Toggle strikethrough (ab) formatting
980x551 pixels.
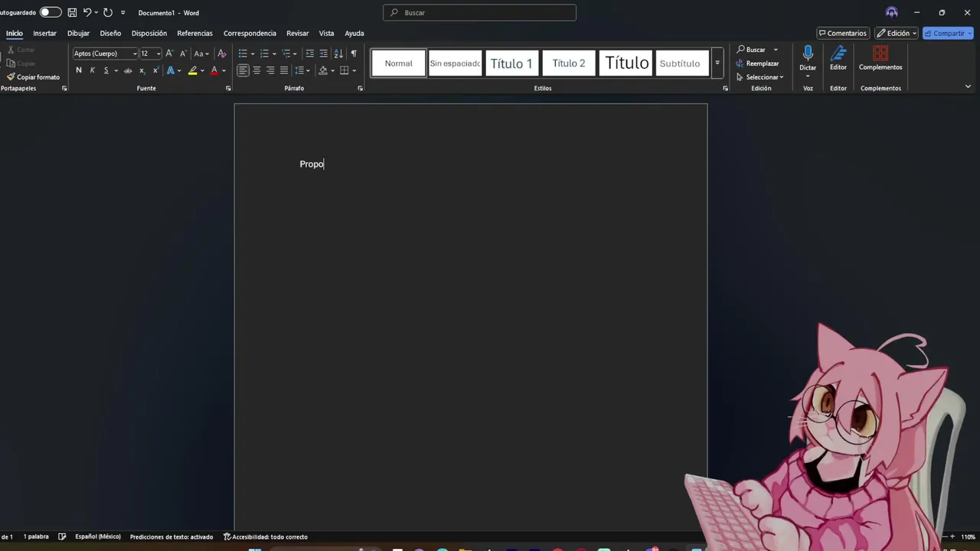click(x=128, y=70)
